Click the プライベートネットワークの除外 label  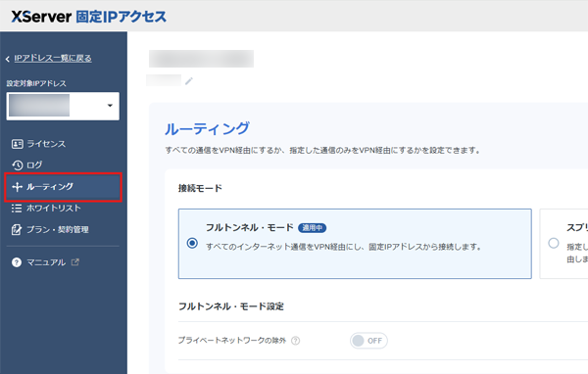click(x=231, y=341)
